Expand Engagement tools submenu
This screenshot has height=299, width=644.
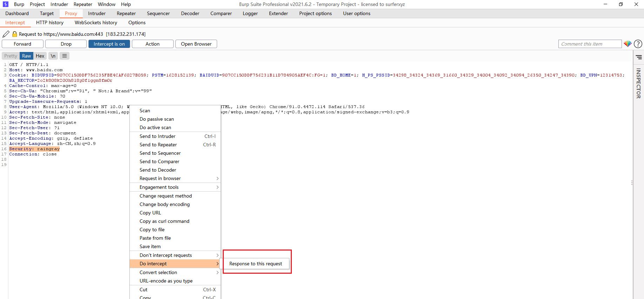(175, 187)
